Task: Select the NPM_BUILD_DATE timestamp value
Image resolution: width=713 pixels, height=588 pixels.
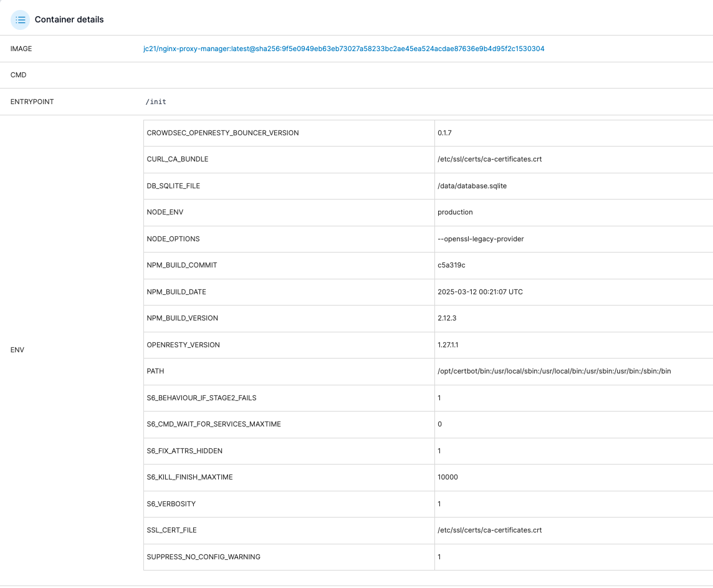Action: 480,292
